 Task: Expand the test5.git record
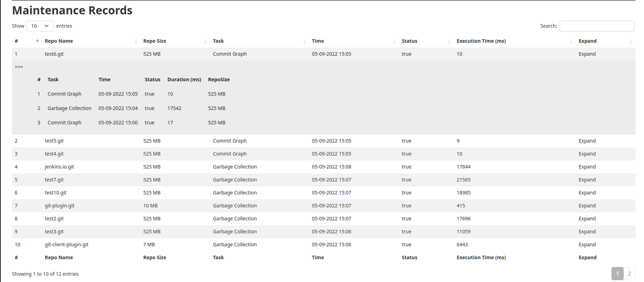587,141
